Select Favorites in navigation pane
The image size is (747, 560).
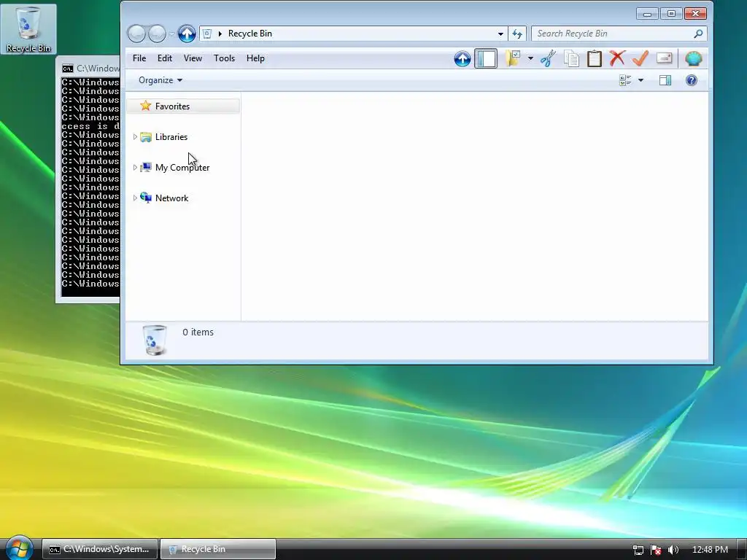(183, 106)
